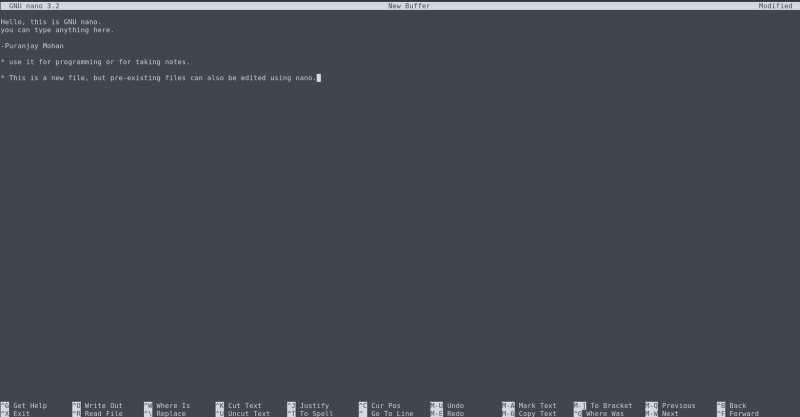Image resolution: width=800 pixels, height=417 pixels.
Task: Select the ^K Cut Text shortcut
Action: [238, 405]
